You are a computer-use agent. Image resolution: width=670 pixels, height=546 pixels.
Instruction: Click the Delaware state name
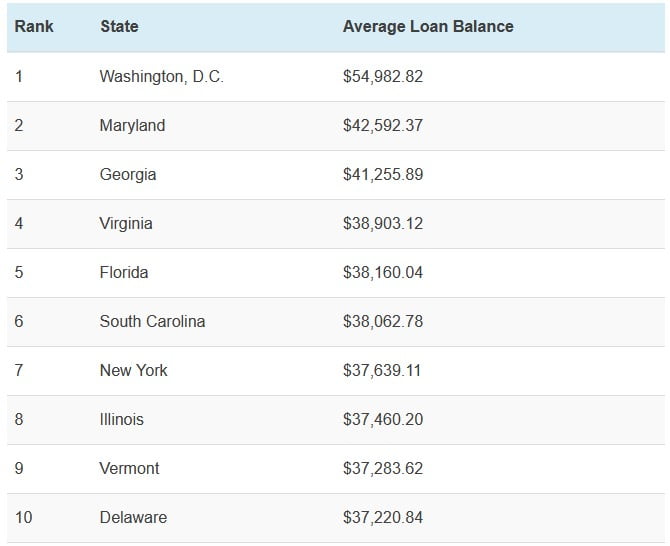point(133,517)
